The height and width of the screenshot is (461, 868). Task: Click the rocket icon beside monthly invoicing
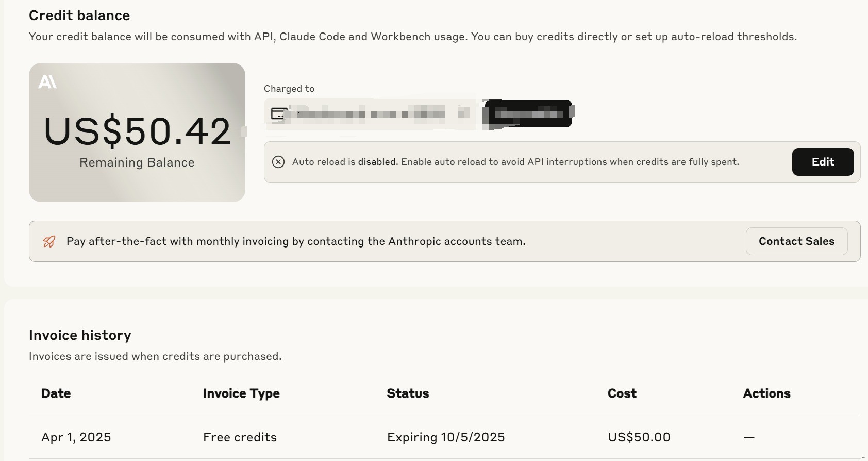(x=49, y=241)
